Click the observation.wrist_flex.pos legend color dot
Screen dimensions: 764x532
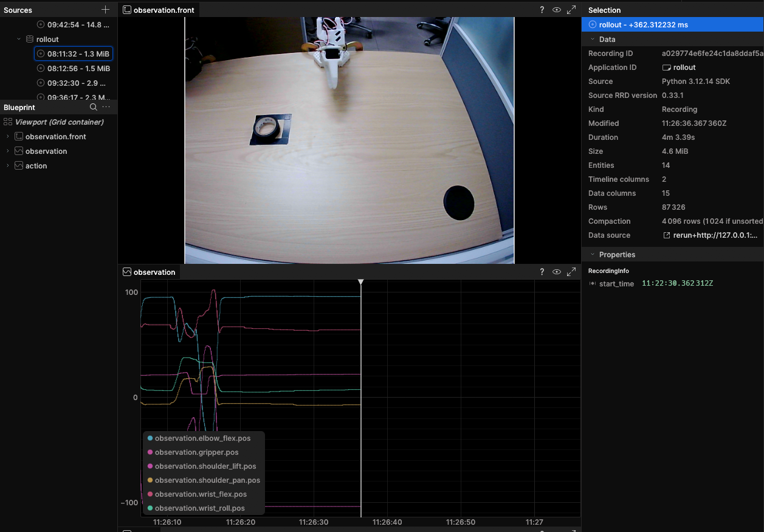point(150,494)
